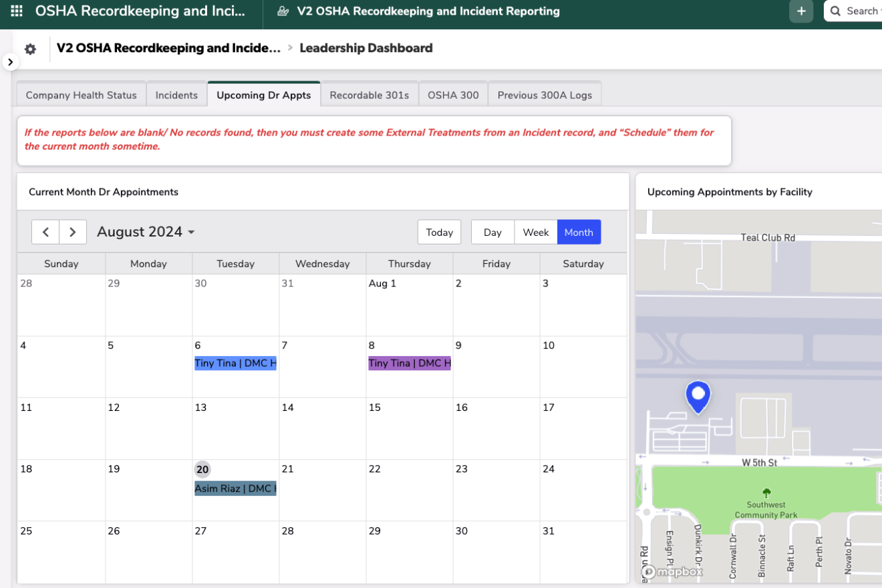Open the Company Health Status tab

pos(81,95)
